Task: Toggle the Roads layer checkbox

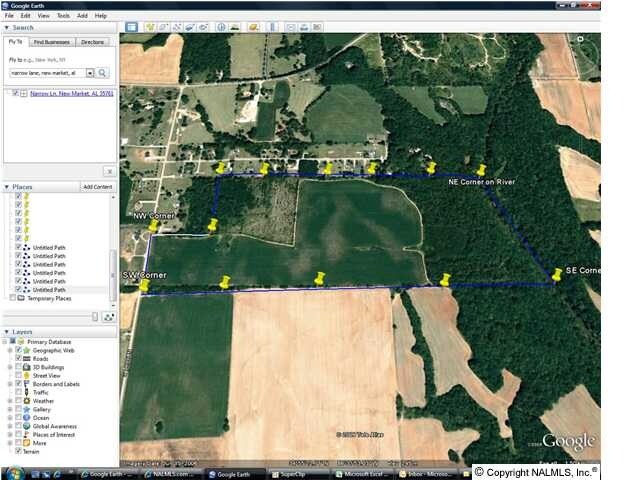Action: point(18,358)
